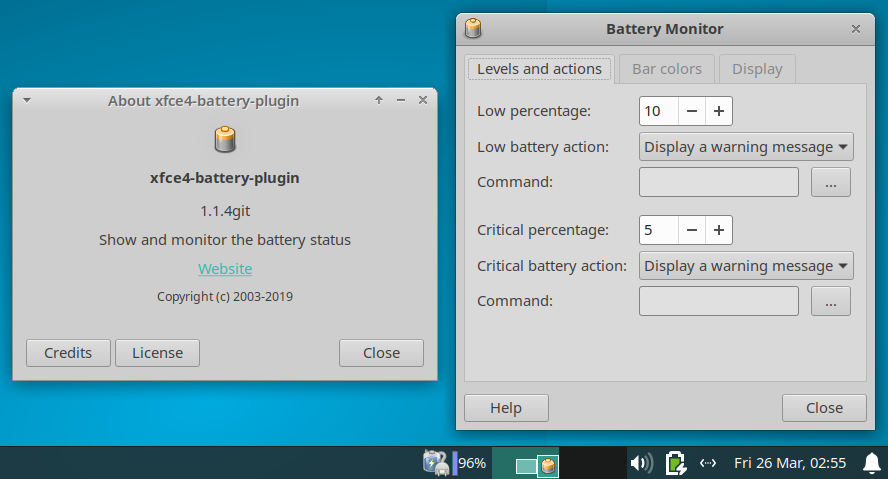Open the About window menu arrow

pos(27,101)
